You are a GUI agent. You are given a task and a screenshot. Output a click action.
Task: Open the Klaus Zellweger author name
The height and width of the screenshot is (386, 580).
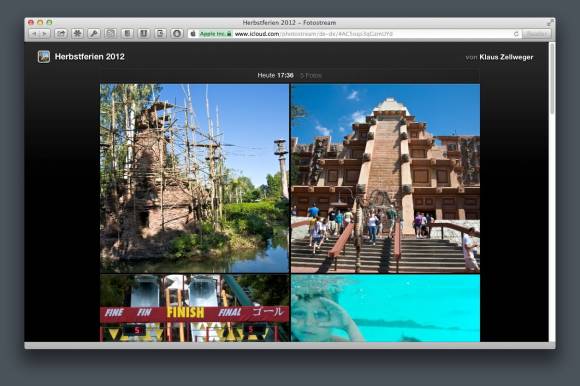click(x=506, y=57)
